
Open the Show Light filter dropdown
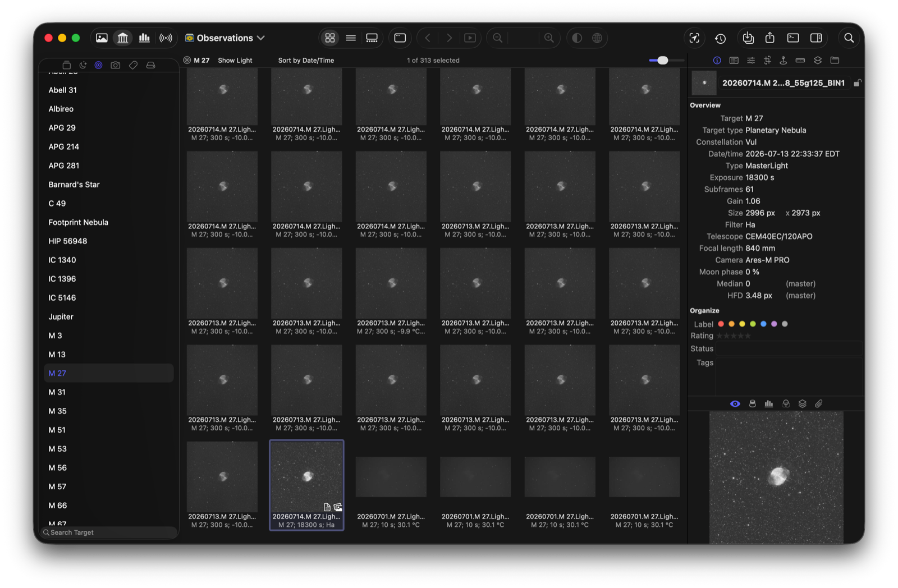[235, 61]
